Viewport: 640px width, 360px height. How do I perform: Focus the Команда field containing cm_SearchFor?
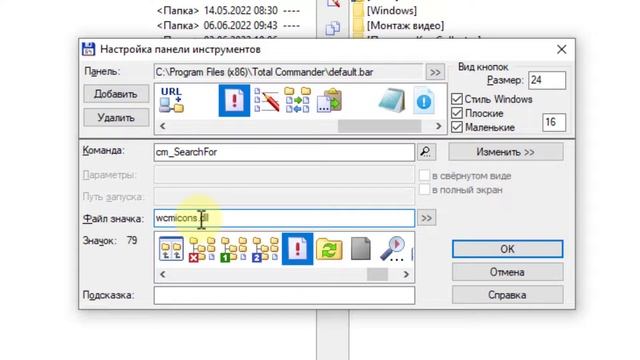[284, 152]
